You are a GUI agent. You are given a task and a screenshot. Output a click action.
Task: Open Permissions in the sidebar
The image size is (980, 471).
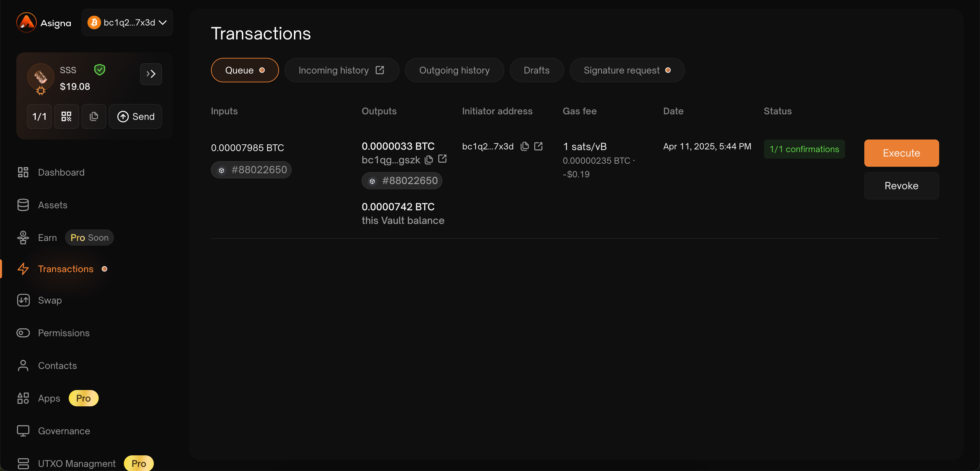tap(64, 333)
